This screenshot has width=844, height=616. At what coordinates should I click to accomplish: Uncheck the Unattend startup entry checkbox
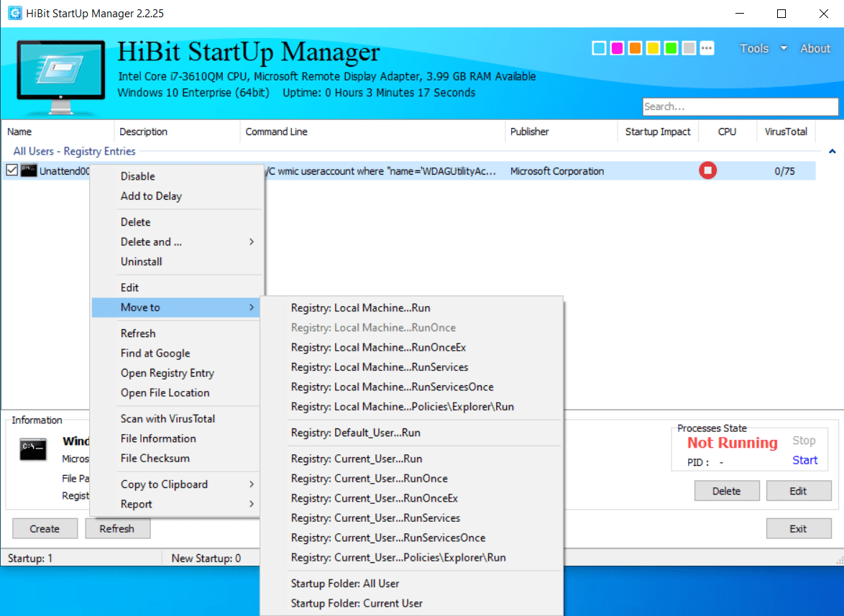click(12, 170)
